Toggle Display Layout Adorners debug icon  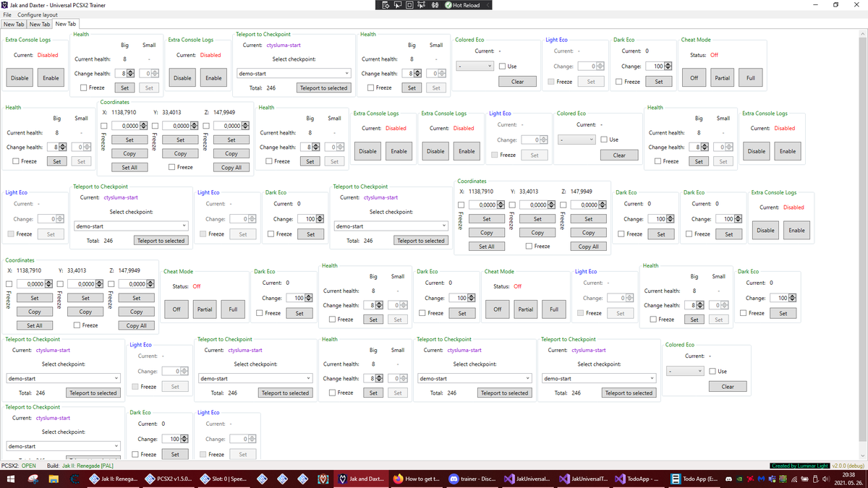coord(409,5)
